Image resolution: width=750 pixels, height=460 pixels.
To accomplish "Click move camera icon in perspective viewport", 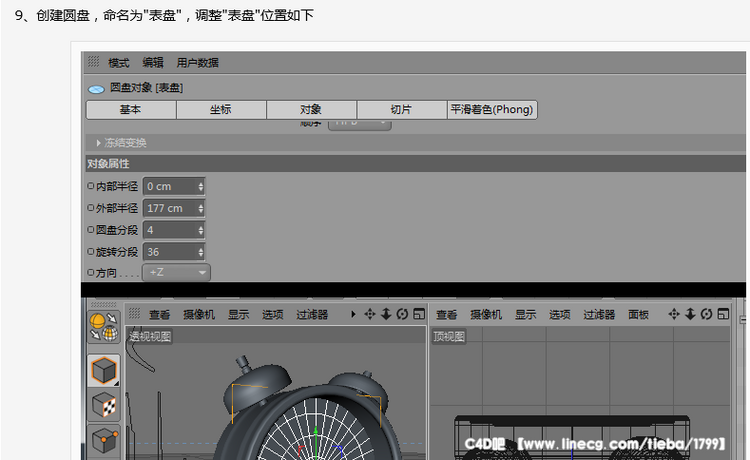I will [x=370, y=314].
